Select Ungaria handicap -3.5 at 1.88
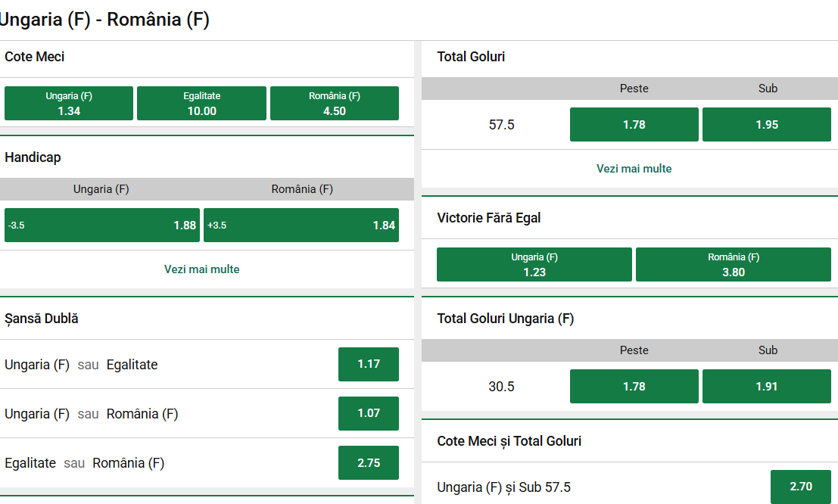The height and width of the screenshot is (504, 838). coord(102,226)
